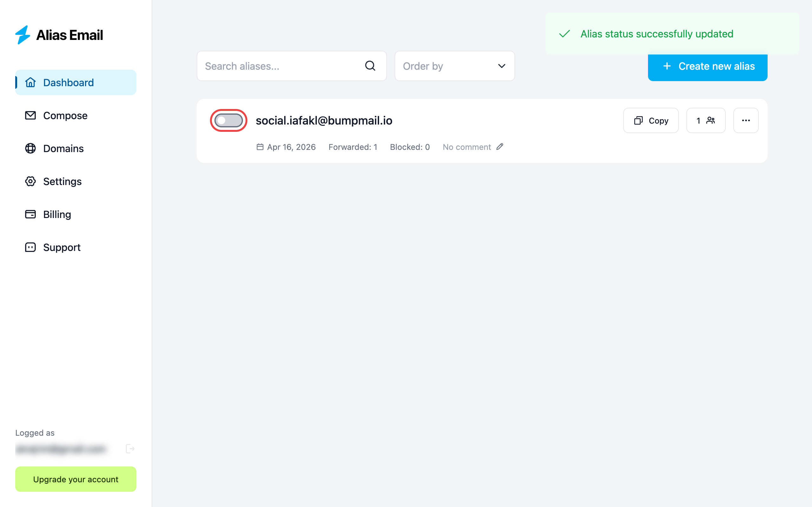Viewport: 812px width, 507px height.
Task: Click the pencil icon to edit comment
Action: tap(500, 146)
